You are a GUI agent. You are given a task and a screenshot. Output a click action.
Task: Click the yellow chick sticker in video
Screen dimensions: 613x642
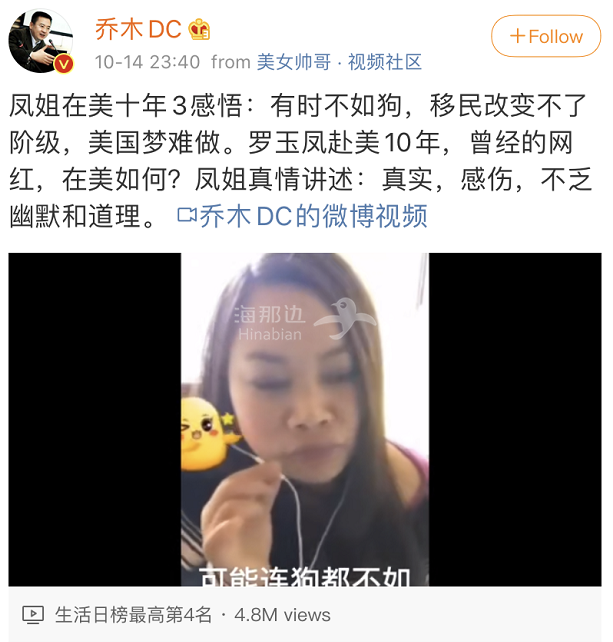coord(208,434)
